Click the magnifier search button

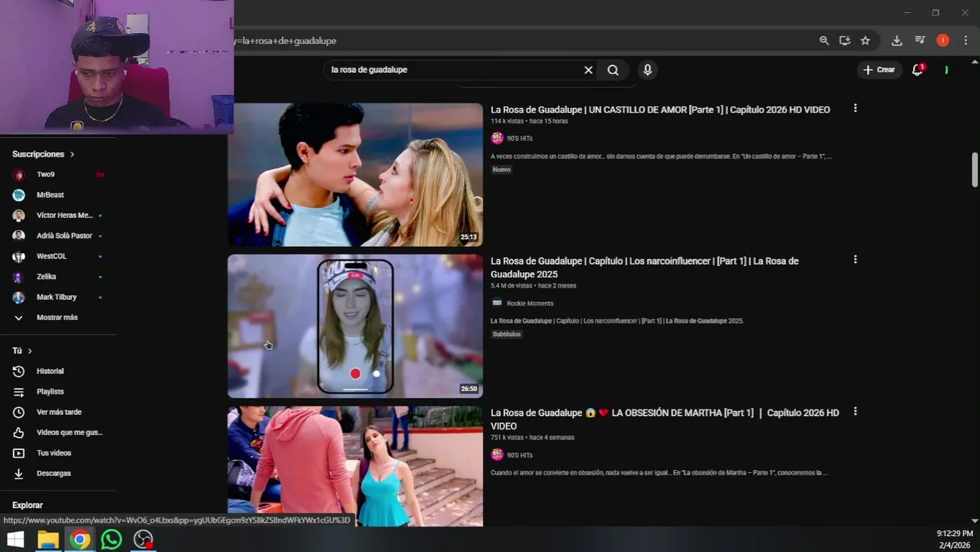613,70
